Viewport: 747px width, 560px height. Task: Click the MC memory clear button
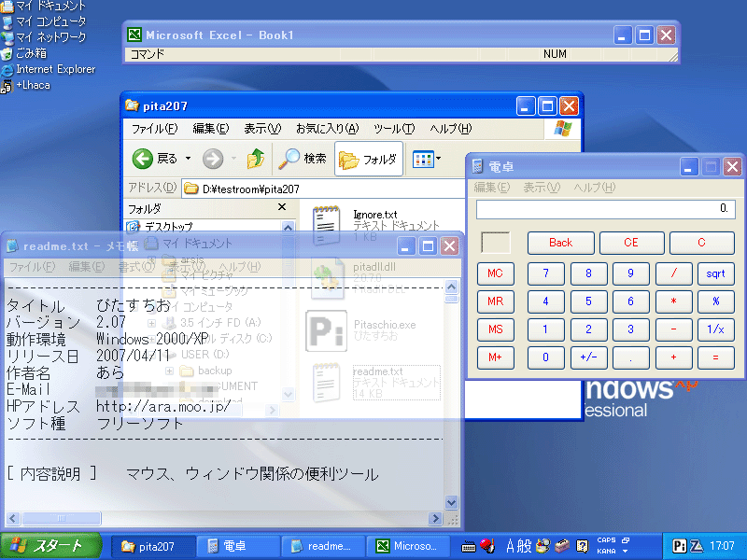496,273
